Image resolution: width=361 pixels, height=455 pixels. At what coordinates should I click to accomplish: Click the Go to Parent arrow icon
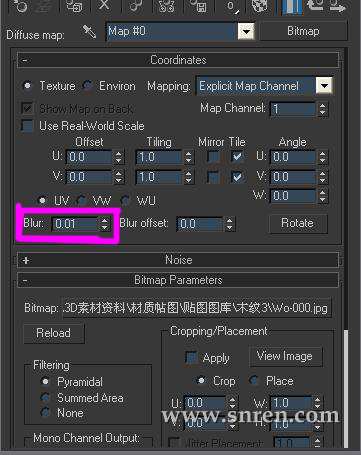315,6
